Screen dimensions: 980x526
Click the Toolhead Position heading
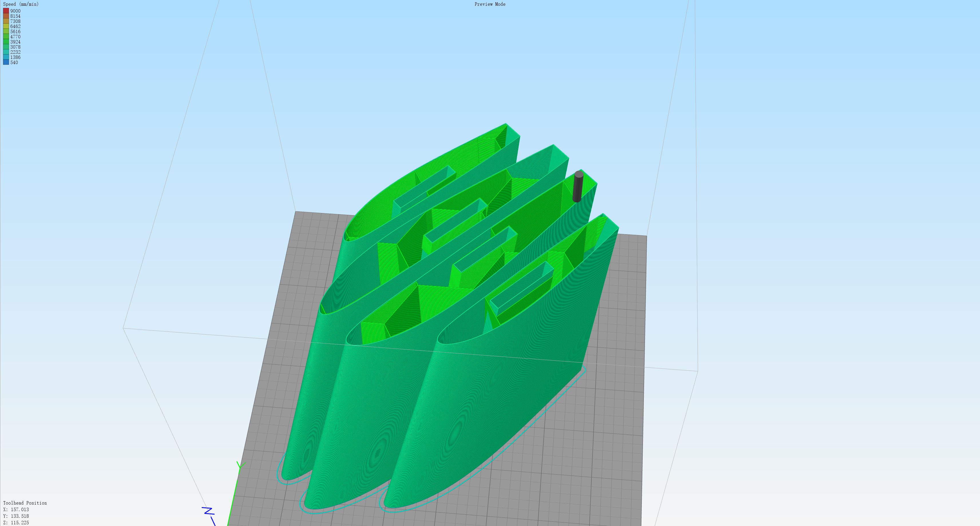point(25,503)
